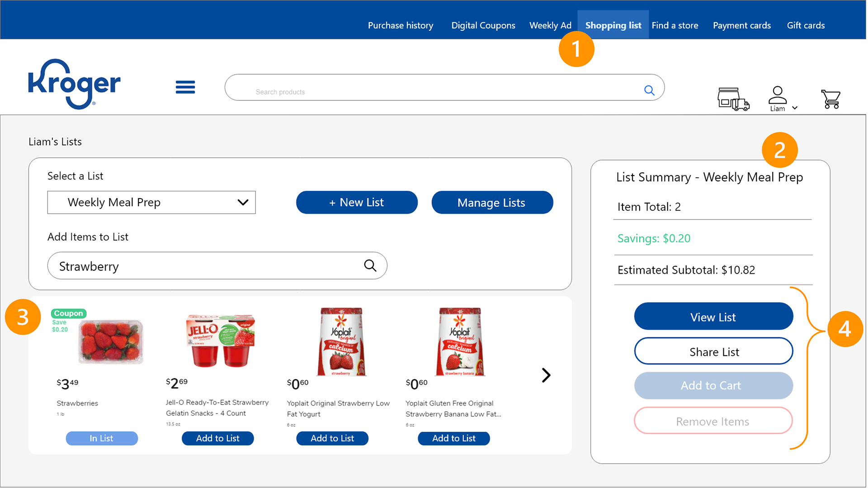The height and width of the screenshot is (488, 868).
Task: Open the hamburger menu icon
Action: tap(185, 87)
